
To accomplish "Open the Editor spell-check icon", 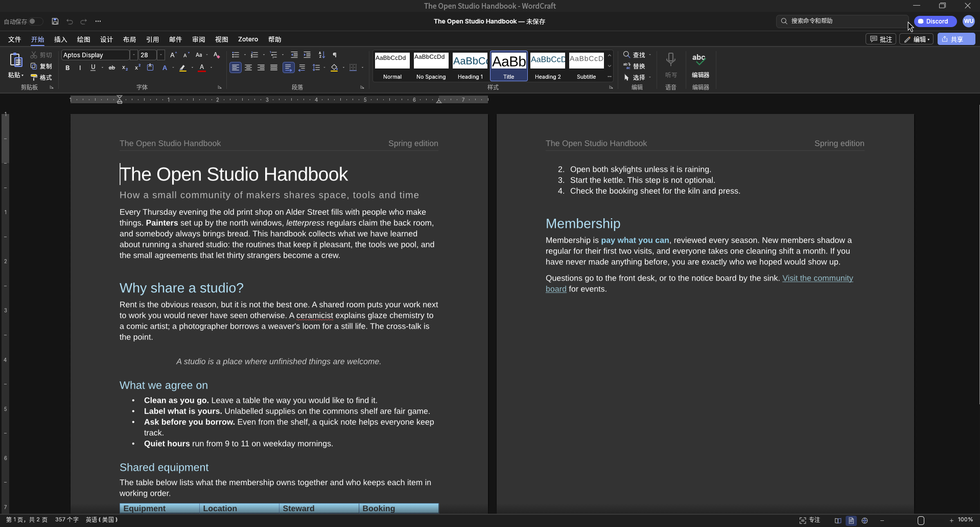I will coord(699,60).
